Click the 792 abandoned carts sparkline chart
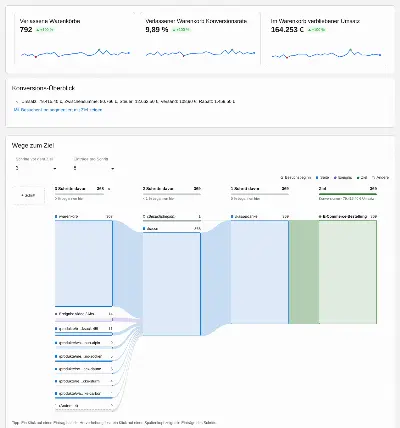 (75, 53)
